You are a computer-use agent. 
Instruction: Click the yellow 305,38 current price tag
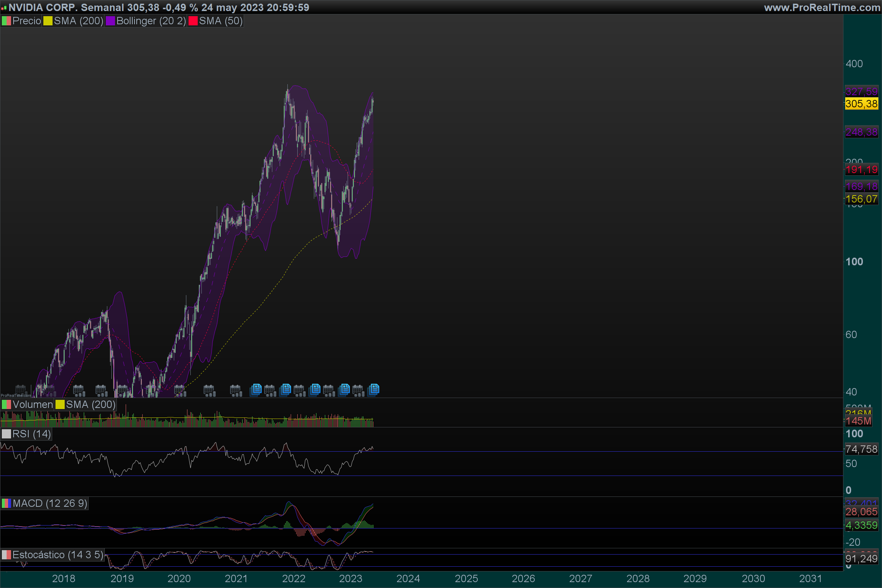click(x=861, y=104)
